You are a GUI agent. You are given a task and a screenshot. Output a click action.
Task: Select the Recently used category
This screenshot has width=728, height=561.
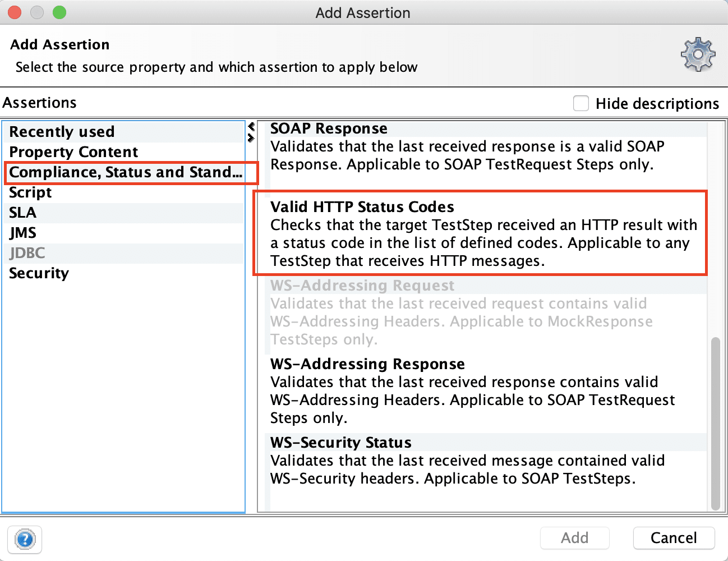click(62, 132)
